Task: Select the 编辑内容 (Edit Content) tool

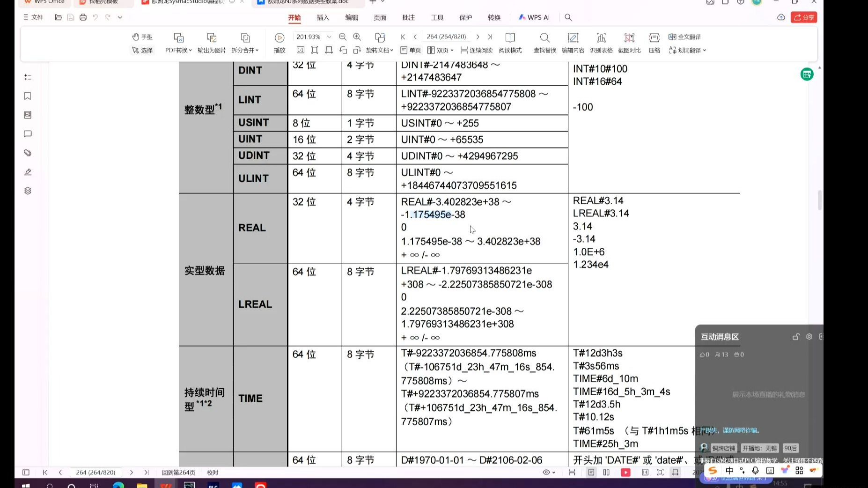Action: click(573, 43)
